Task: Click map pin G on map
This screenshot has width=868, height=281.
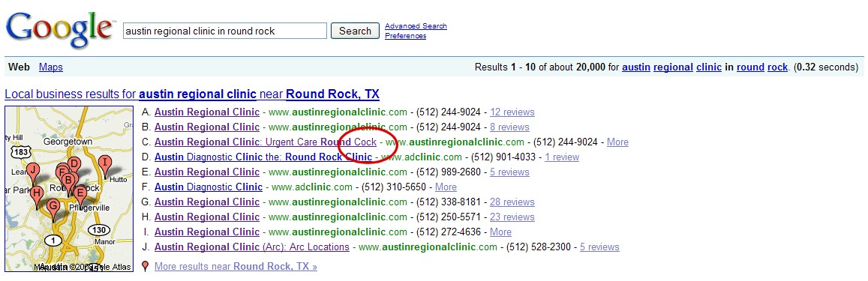Action: (53, 210)
